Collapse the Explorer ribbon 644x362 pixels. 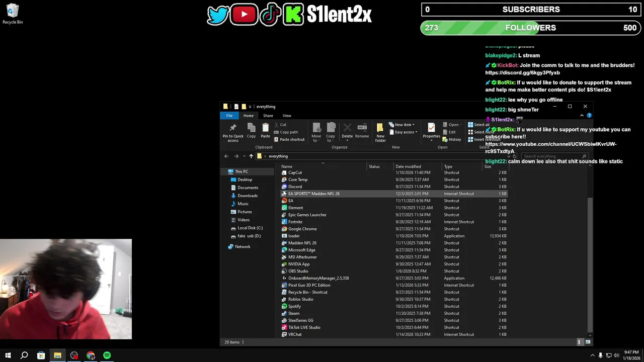point(582,116)
